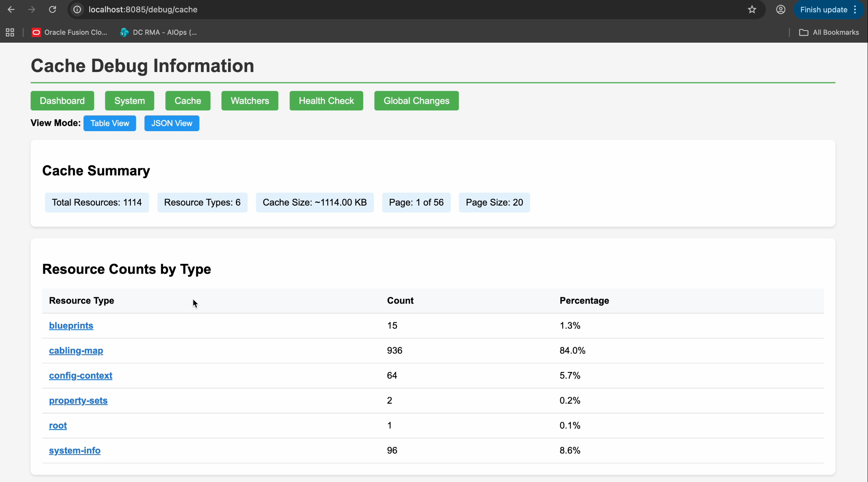This screenshot has height=482, width=868.
Task: Click the browser forward arrow
Action: (32, 9)
